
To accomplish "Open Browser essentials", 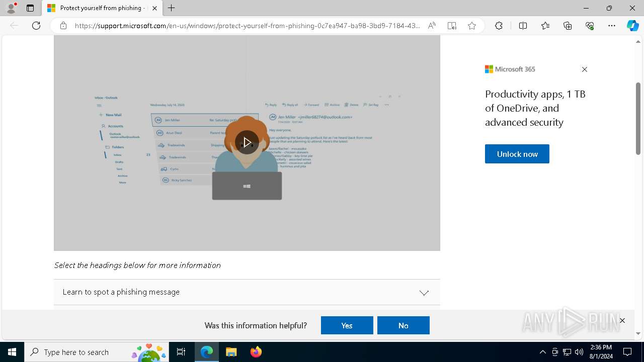I will click(x=590, y=26).
